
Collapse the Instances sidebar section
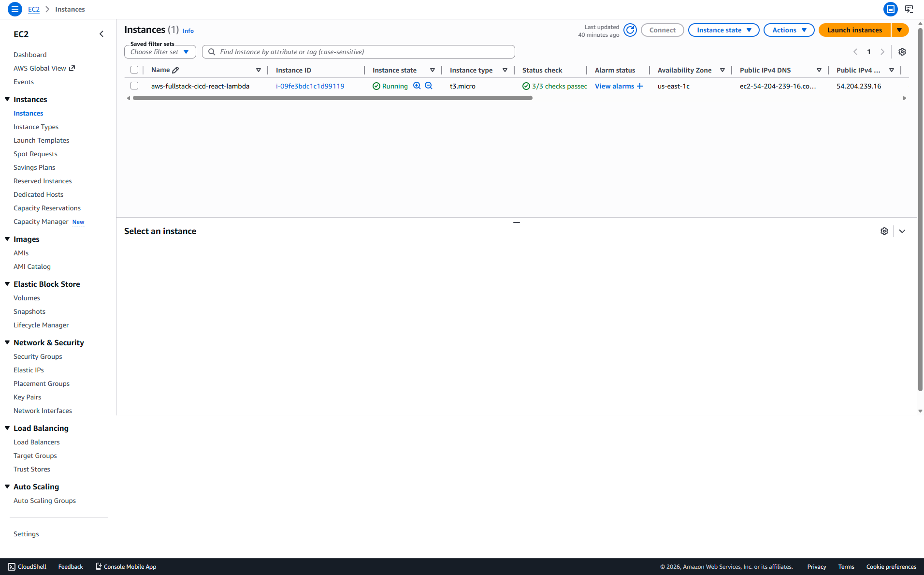(x=7, y=99)
